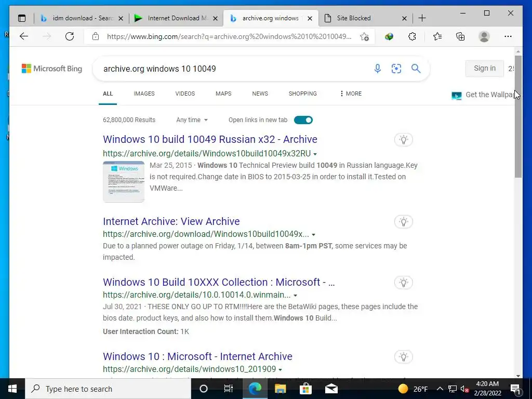532x399 pixels.
Task: Add this page to favorites star icon
Action: [364, 37]
